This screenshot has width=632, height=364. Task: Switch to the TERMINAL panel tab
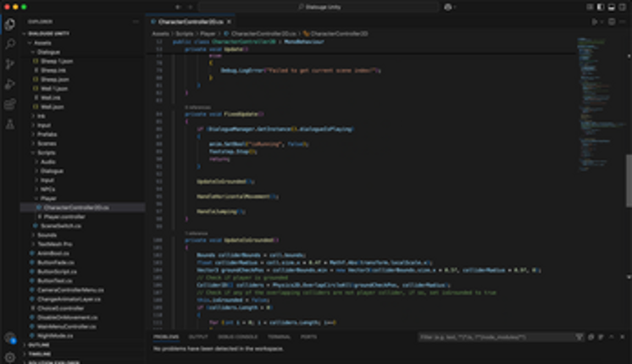[279, 337]
